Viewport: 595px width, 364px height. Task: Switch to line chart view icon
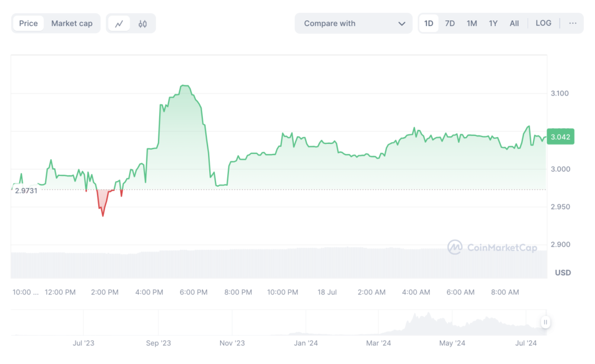(x=119, y=24)
